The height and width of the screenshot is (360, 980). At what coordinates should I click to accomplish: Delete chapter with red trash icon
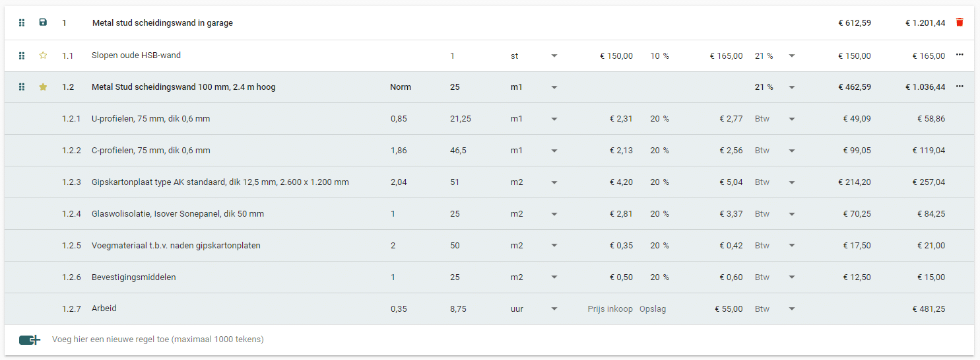point(960,22)
